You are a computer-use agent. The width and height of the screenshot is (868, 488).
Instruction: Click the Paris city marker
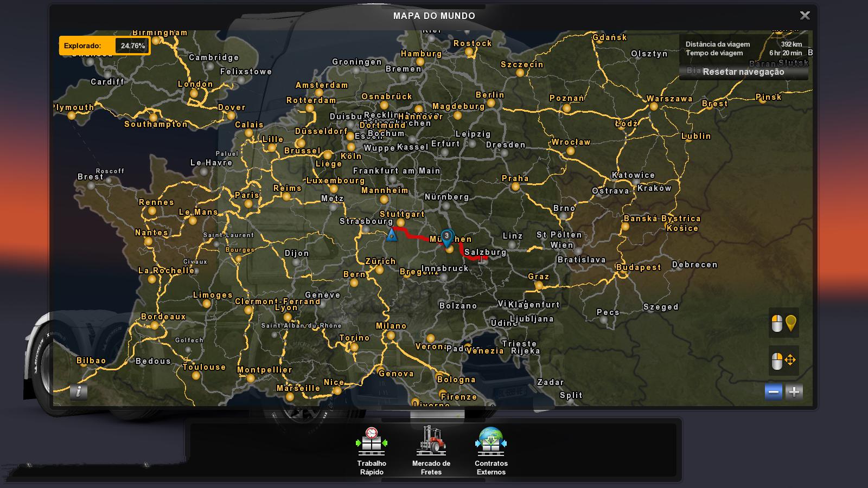point(248,204)
